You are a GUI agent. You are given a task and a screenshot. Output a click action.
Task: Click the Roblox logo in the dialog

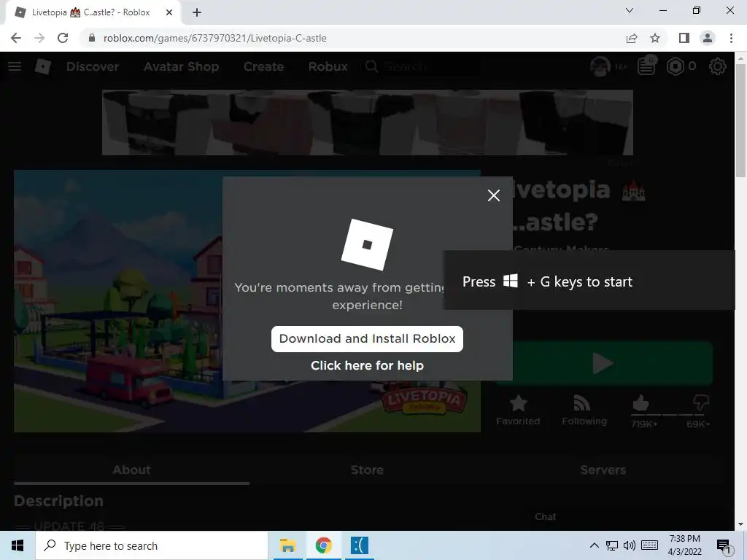367,245
